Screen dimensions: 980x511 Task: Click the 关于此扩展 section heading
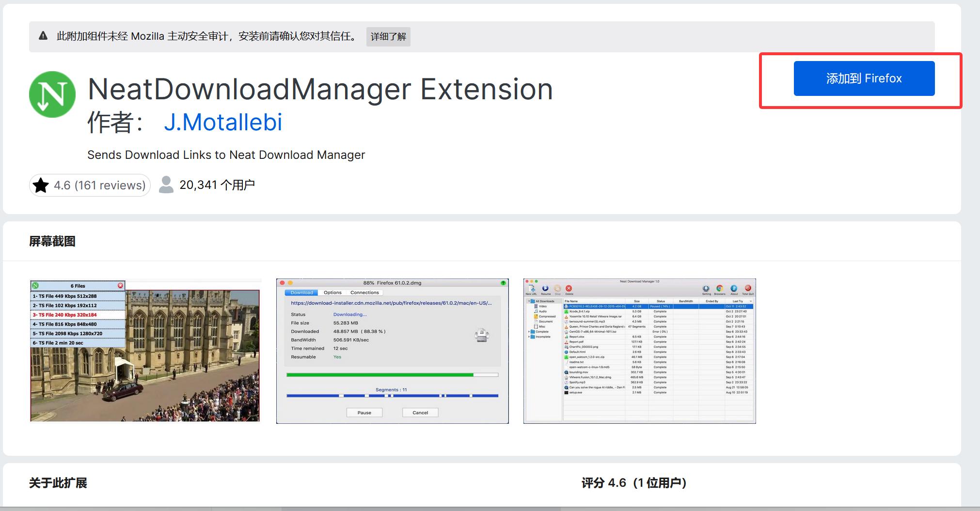[x=58, y=483]
